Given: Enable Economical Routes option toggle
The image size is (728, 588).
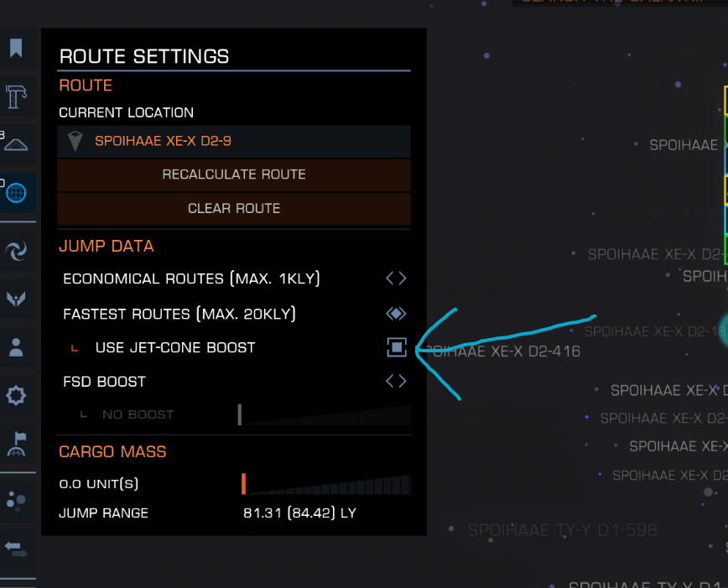Looking at the screenshot, I should coord(396,278).
